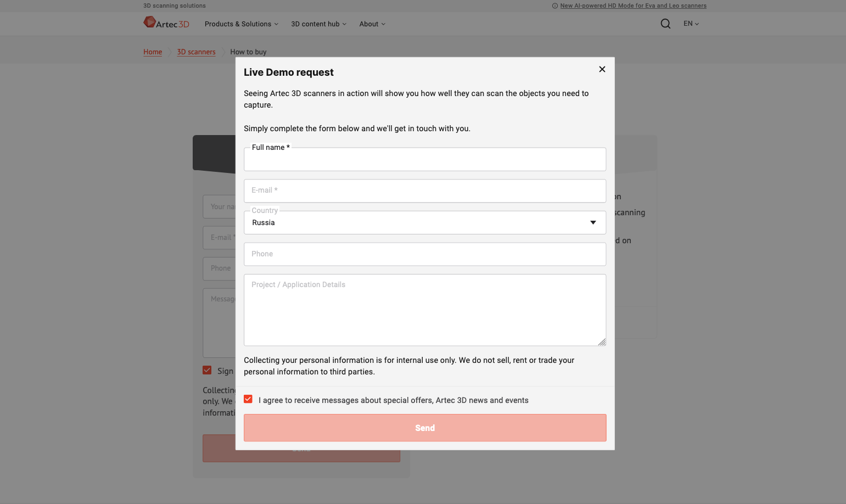Select the Phone field in the dialog

424,254
